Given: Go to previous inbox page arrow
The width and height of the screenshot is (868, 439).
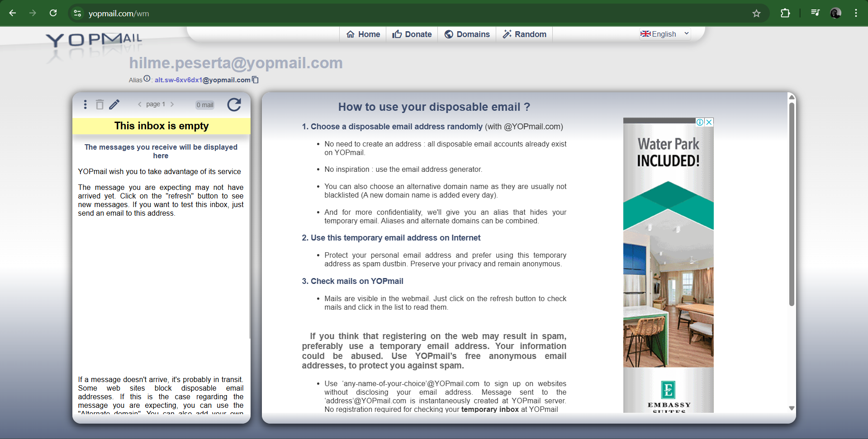Looking at the screenshot, I should coord(139,104).
